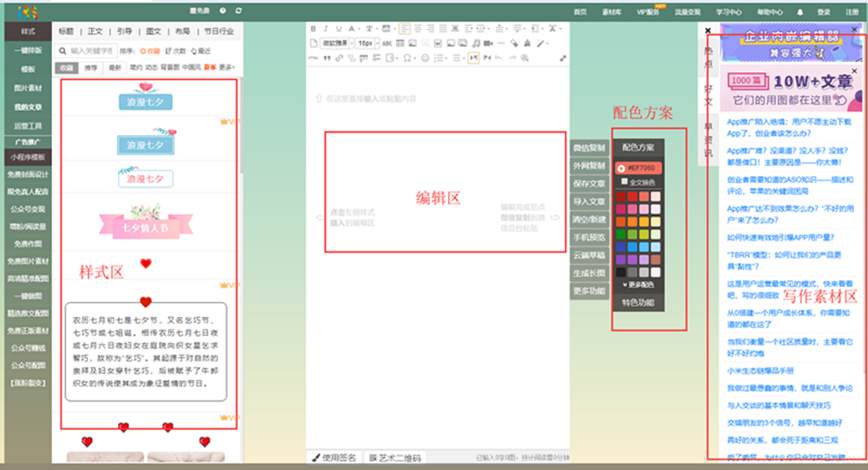Expand 更多配色 color options
This screenshot has height=470, width=868.
tap(638, 284)
